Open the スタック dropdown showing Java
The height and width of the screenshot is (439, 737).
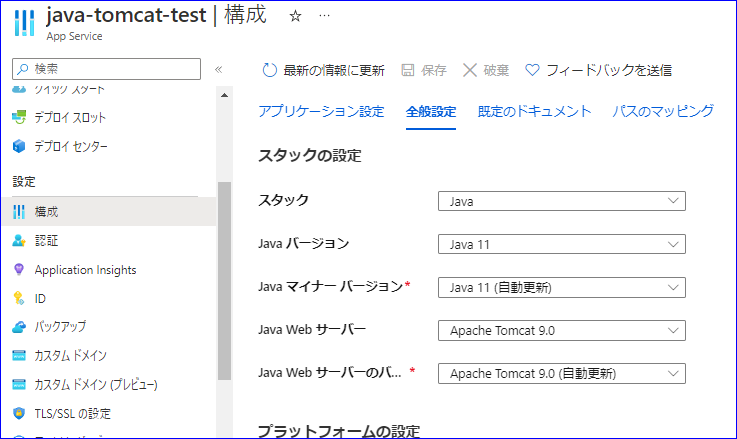coord(562,201)
